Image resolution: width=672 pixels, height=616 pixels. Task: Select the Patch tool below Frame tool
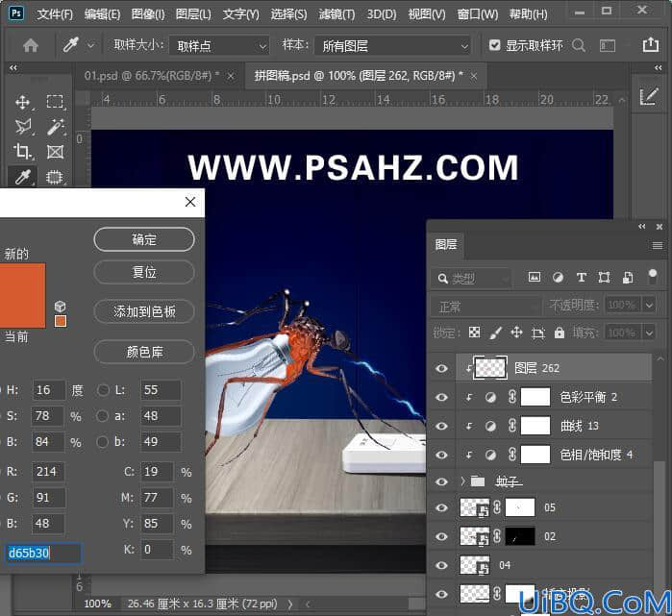point(55,177)
